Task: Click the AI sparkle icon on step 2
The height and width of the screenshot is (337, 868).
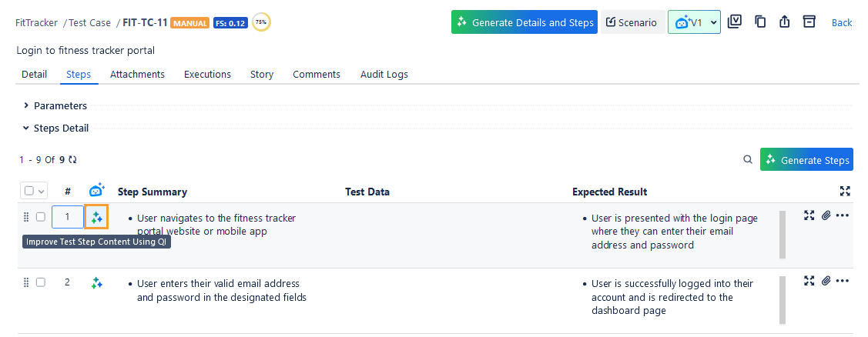Action: [96, 283]
